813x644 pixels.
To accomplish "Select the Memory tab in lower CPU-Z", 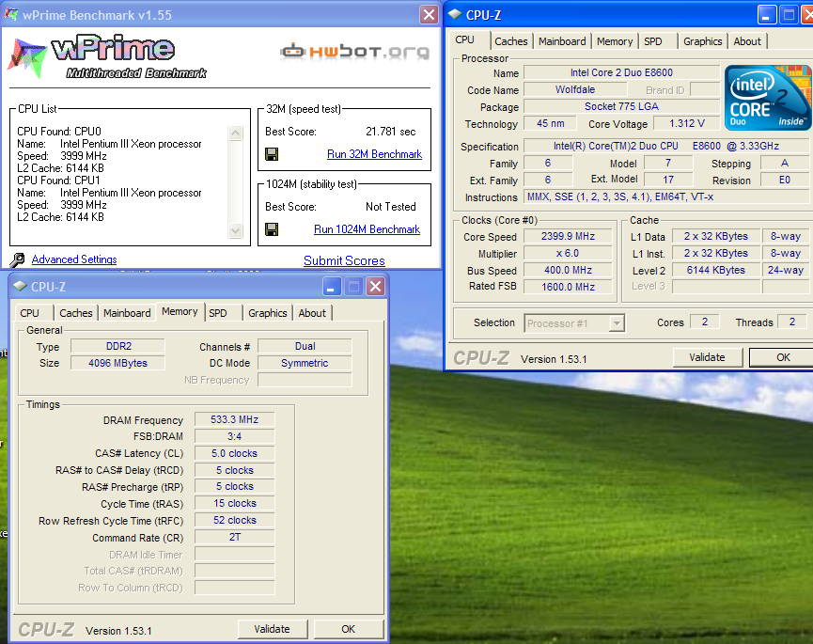I will point(180,311).
